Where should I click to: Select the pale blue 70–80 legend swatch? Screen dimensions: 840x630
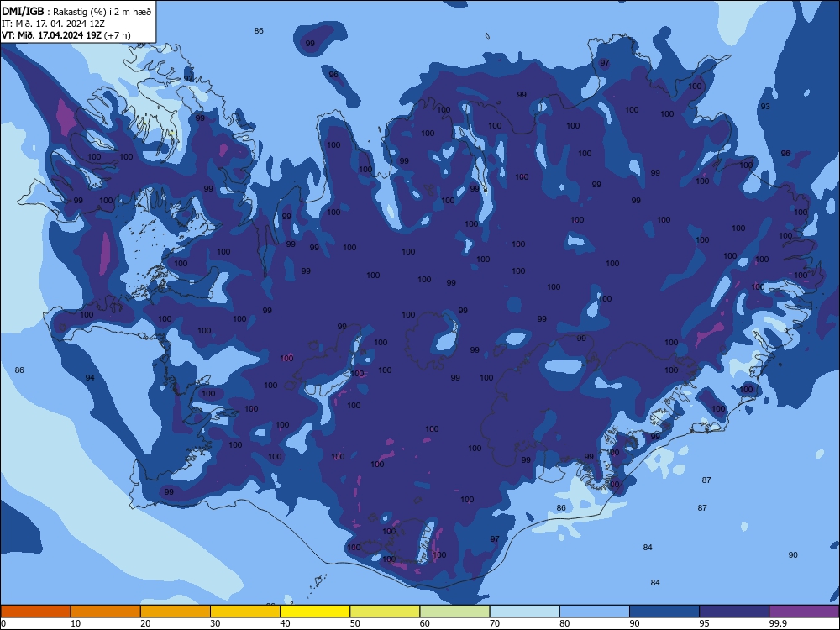525,612
